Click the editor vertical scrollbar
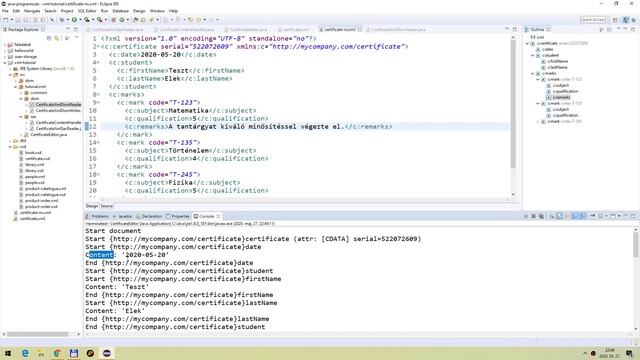Viewport: 640px width, 360px height. pos(513,116)
